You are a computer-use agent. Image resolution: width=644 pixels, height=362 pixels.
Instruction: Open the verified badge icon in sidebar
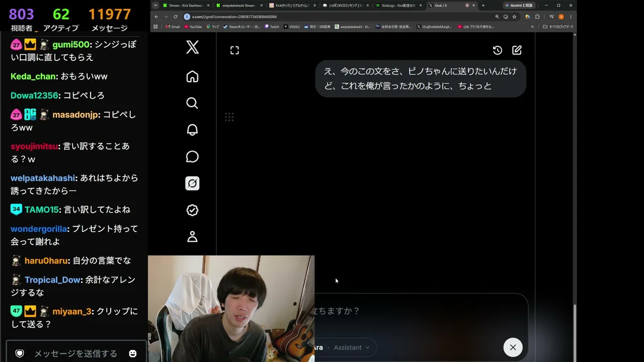[x=192, y=210]
